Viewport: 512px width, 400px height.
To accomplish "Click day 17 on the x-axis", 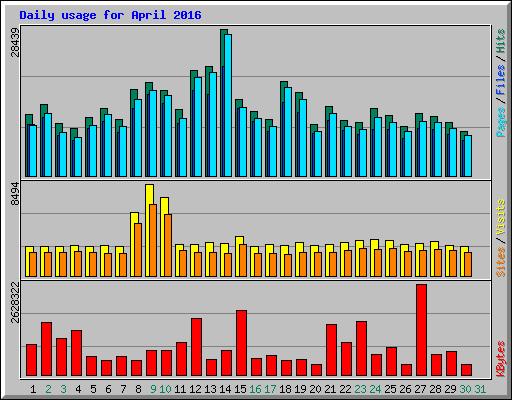I will pos(270,389).
